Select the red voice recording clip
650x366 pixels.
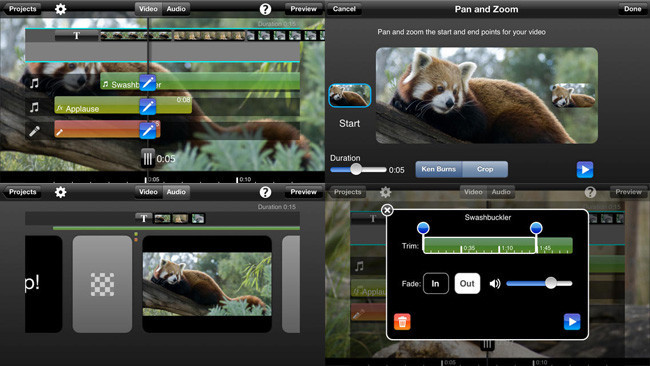click(x=107, y=129)
